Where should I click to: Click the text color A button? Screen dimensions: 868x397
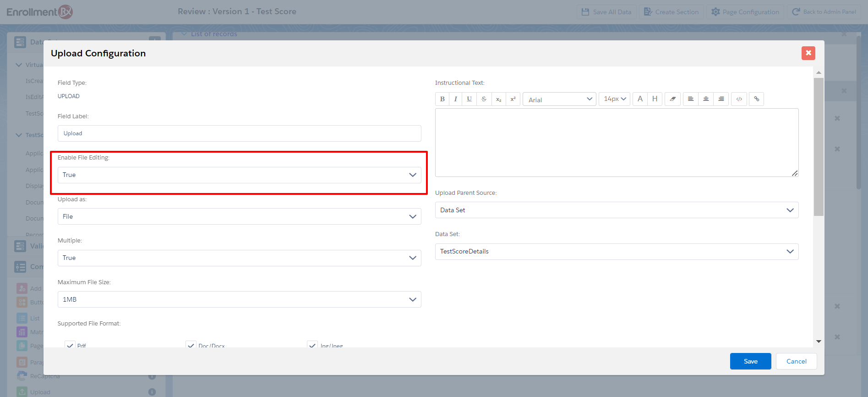(640, 99)
